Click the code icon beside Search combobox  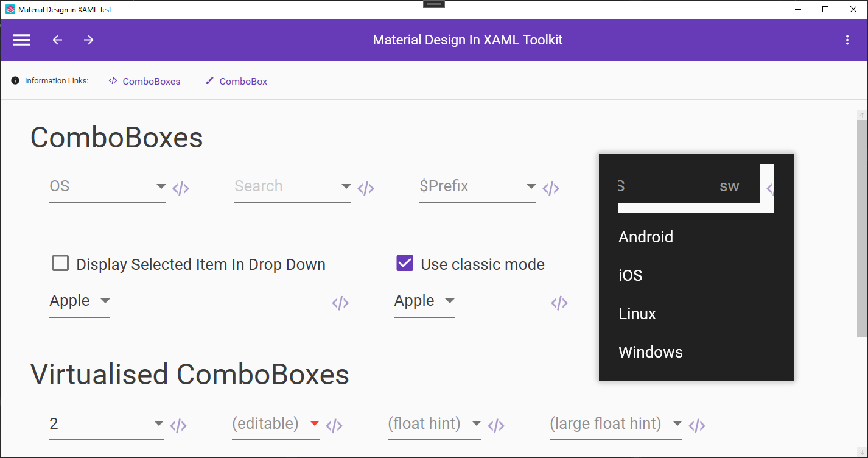365,188
